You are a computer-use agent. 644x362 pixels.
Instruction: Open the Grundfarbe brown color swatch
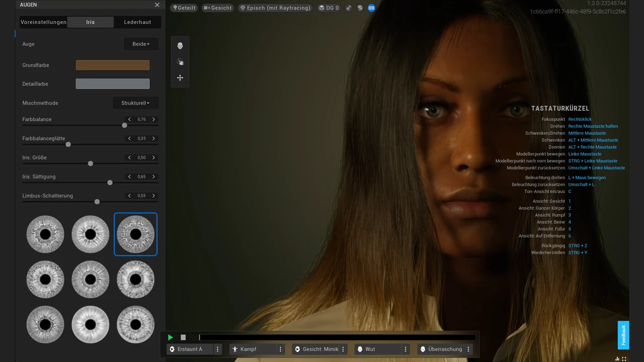[113, 65]
